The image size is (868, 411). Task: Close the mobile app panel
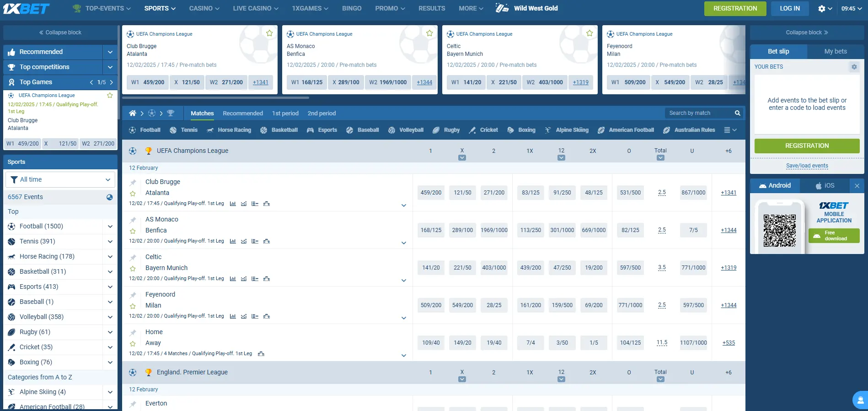857,185
